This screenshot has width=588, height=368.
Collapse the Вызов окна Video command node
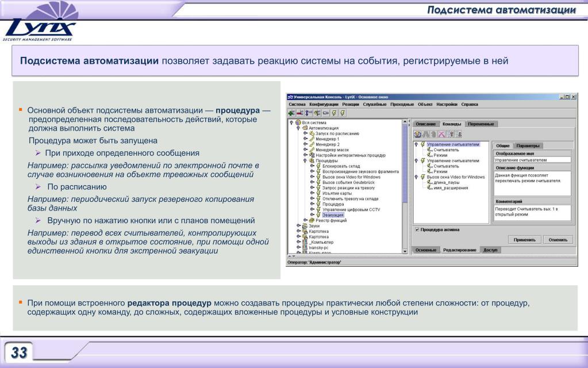(416, 177)
